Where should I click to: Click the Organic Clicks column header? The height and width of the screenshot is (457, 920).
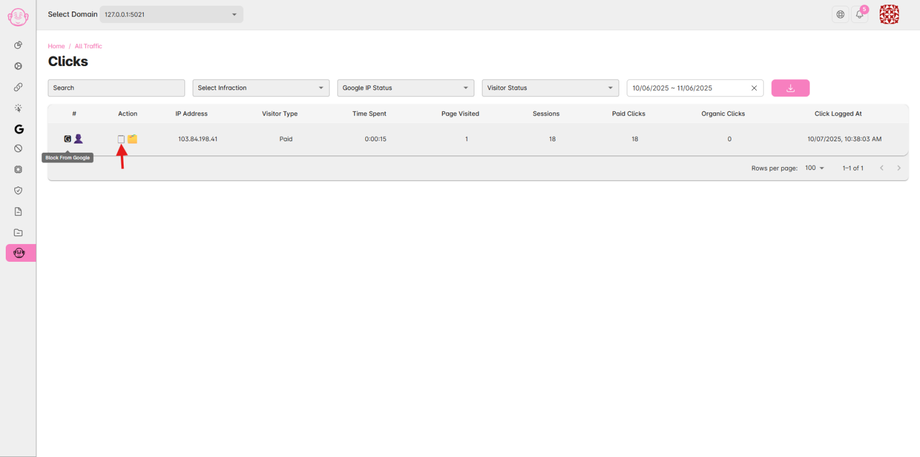(723, 114)
